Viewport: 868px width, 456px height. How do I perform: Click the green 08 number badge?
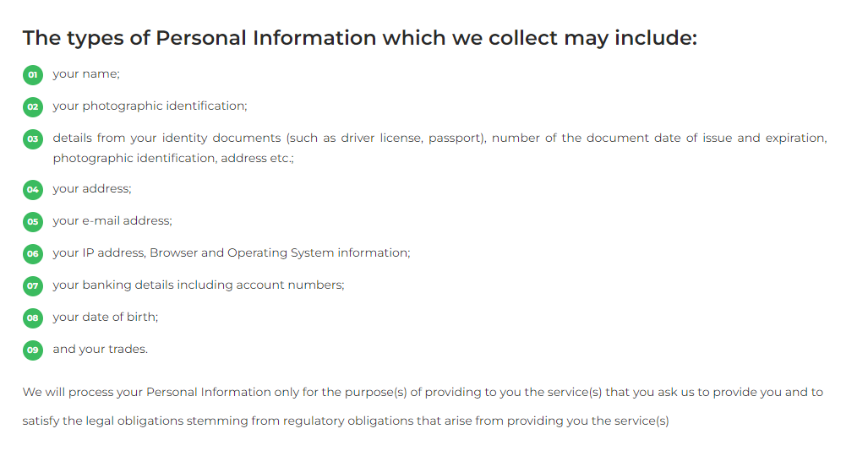[32, 318]
